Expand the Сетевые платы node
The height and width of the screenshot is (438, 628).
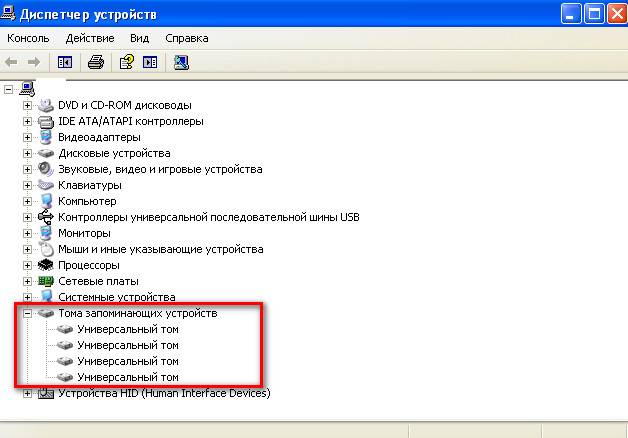point(27,281)
